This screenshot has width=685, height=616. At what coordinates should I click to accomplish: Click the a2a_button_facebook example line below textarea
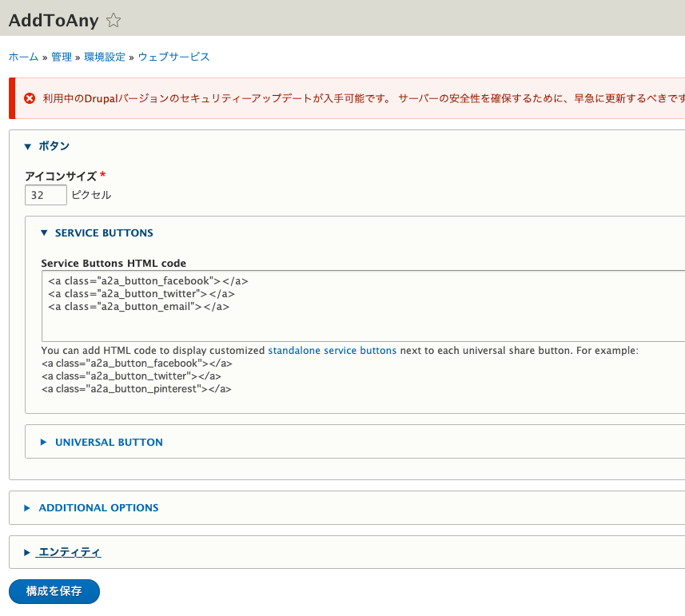tap(137, 364)
